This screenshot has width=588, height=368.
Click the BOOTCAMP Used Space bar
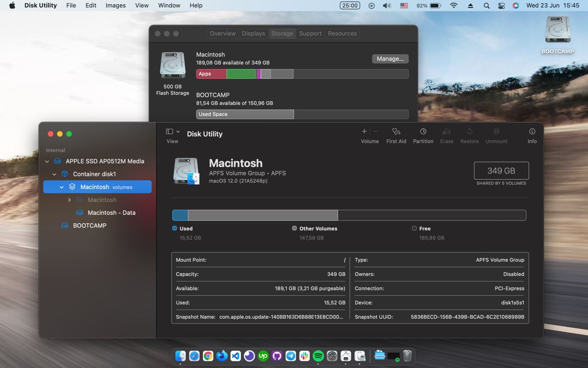click(245, 115)
